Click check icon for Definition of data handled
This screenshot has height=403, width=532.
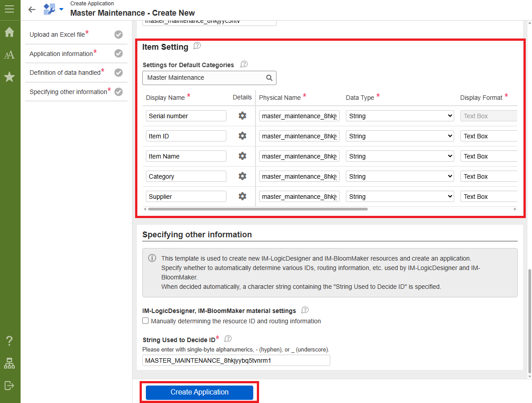pos(119,73)
